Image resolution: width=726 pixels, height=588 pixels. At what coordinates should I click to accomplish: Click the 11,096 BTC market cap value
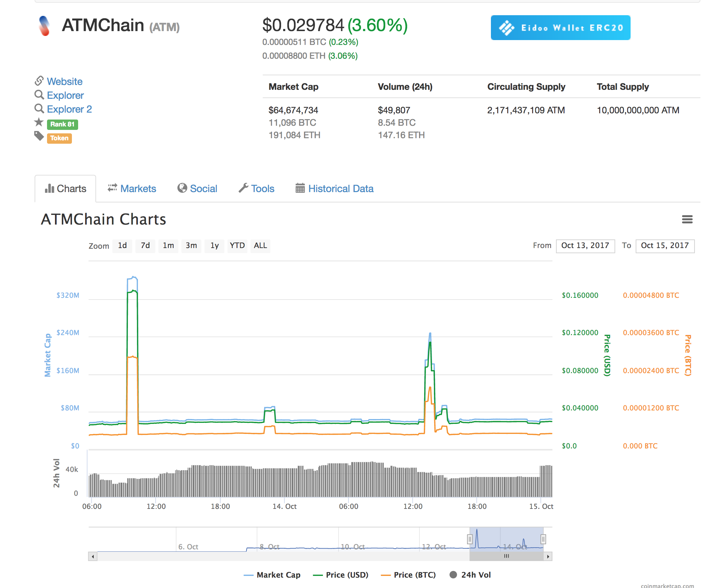click(292, 123)
